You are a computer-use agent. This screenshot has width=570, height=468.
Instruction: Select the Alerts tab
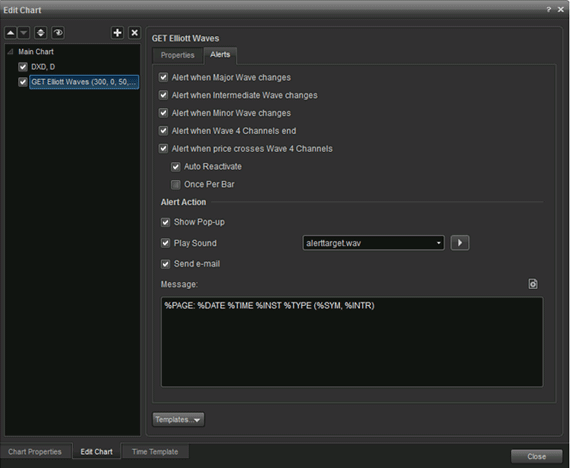tap(220, 55)
